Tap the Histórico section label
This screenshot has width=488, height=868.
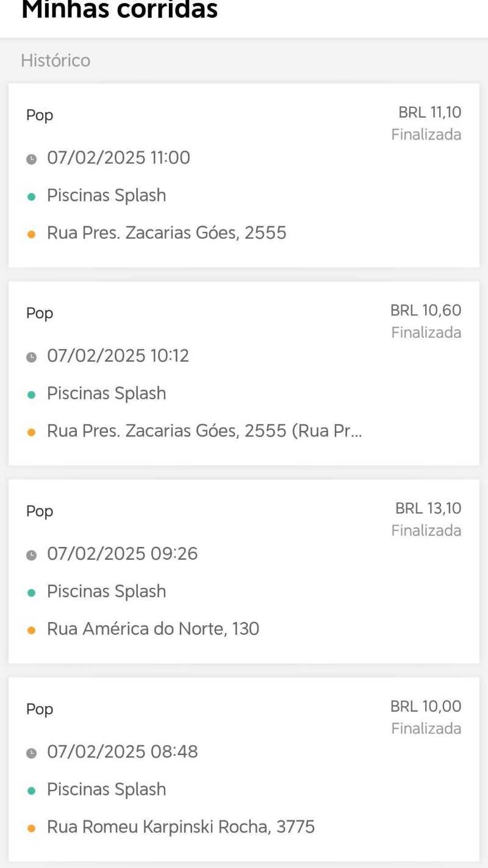click(56, 60)
